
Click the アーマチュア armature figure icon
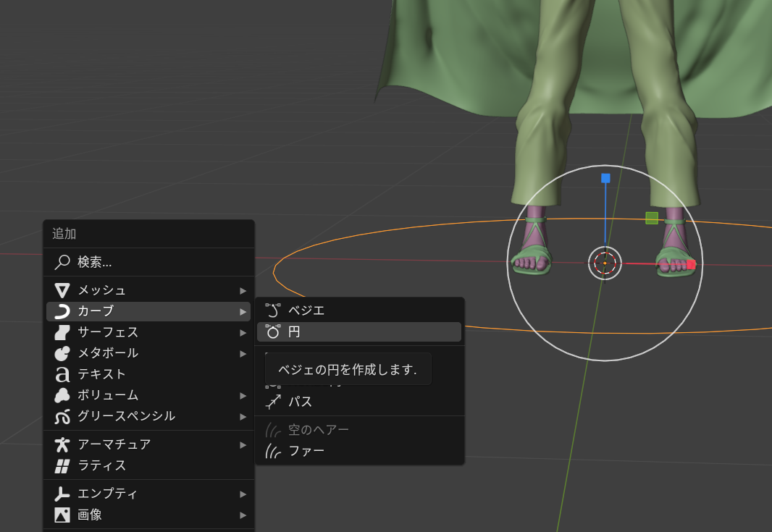62,444
